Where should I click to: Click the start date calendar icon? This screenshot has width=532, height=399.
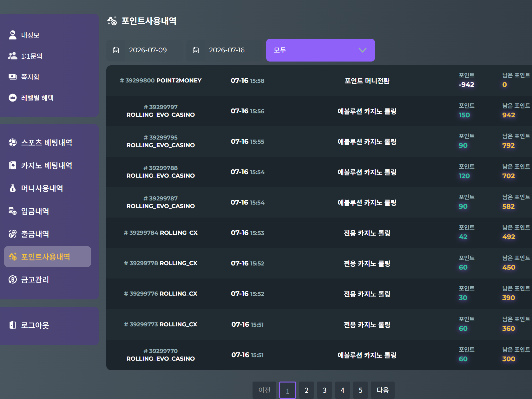116,50
